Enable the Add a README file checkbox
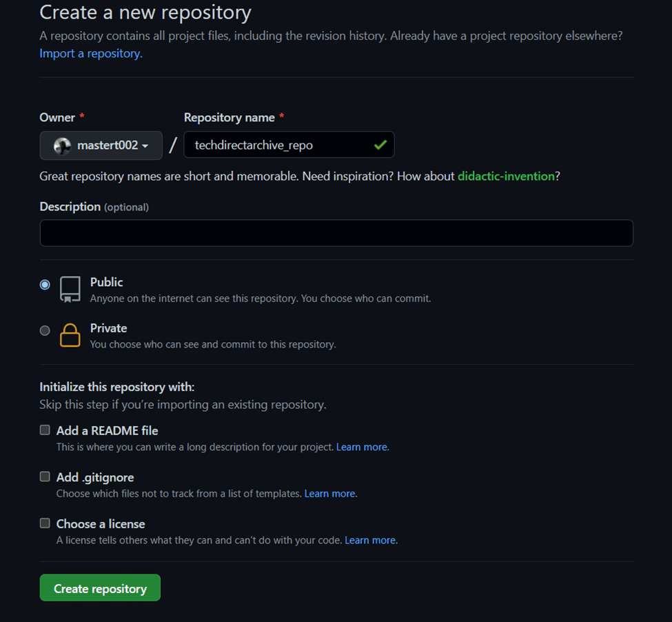The height and width of the screenshot is (622, 672). pos(45,429)
